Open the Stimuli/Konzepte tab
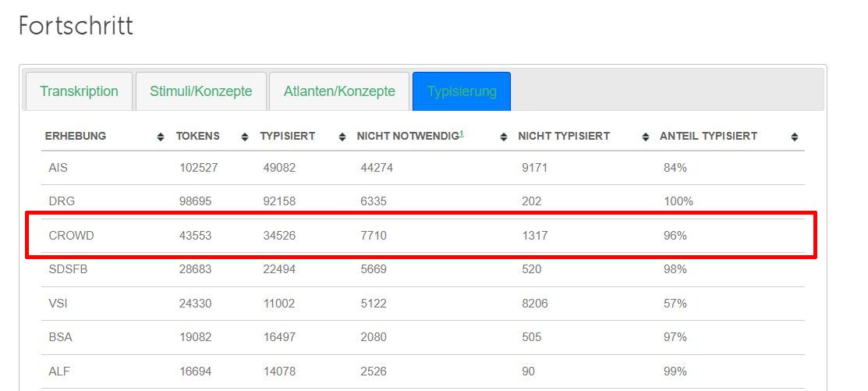 [x=201, y=91]
